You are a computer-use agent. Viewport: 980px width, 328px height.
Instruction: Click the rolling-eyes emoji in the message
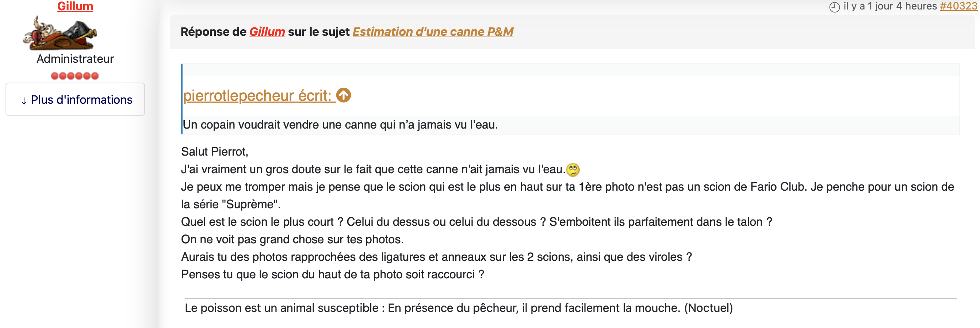coord(573,169)
